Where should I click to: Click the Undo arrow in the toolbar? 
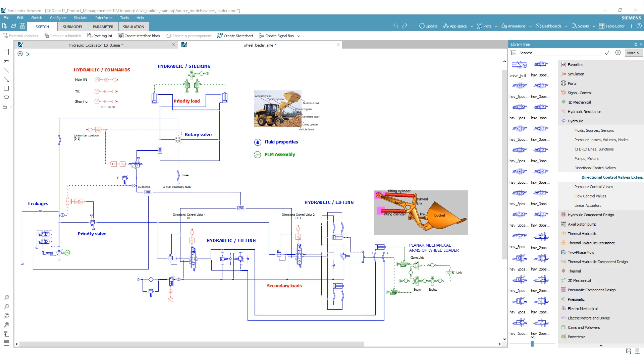click(x=396, y=26)
